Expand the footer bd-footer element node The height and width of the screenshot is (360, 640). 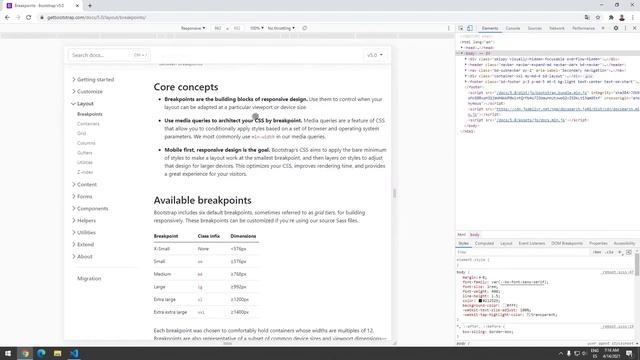click(466, 82)
